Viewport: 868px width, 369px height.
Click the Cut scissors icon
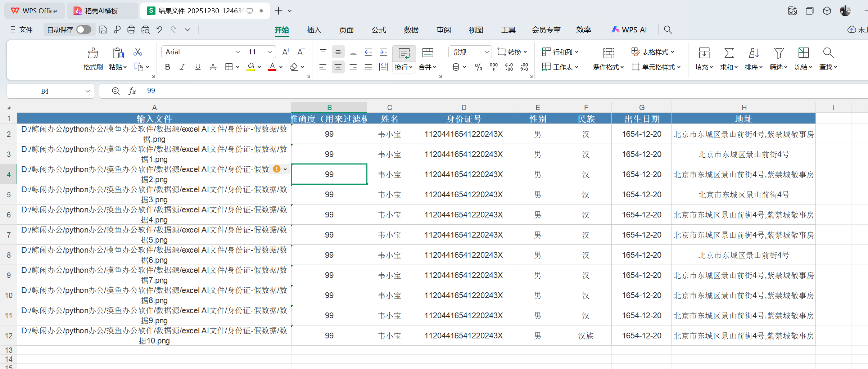point(137,52)
